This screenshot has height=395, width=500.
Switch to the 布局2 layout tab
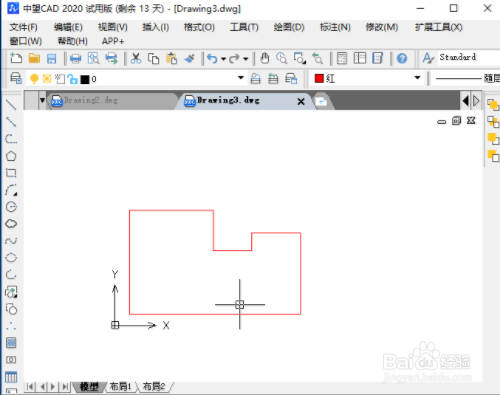coord(154,387)
